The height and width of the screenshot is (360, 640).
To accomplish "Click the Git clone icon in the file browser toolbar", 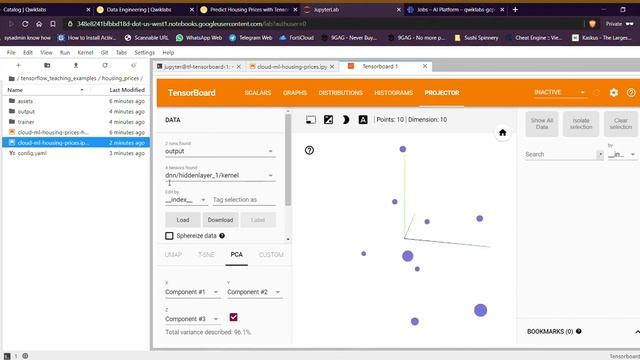I will (x=133, y=65).
